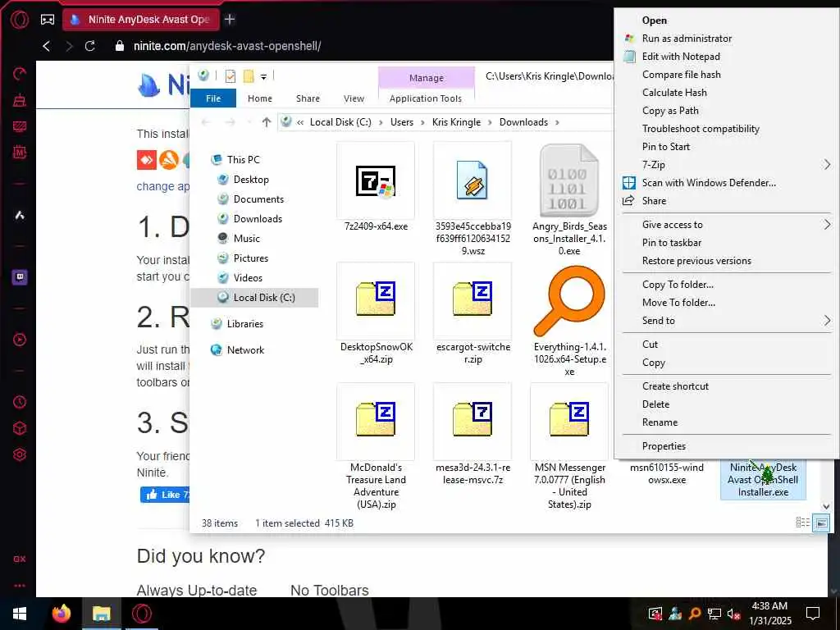This screenshot has width=840, height=630.
Task: Open the player icon in Opera sidebar
Action: [x=20, y=340]
